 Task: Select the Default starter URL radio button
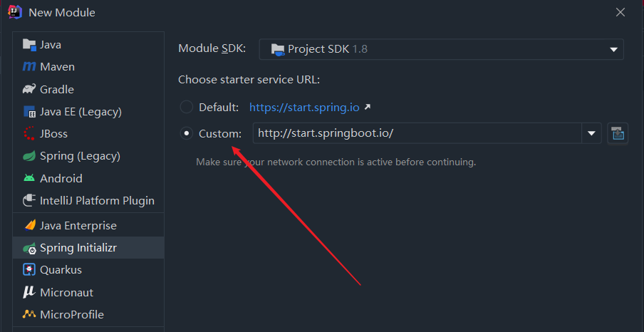click(187, 107)
